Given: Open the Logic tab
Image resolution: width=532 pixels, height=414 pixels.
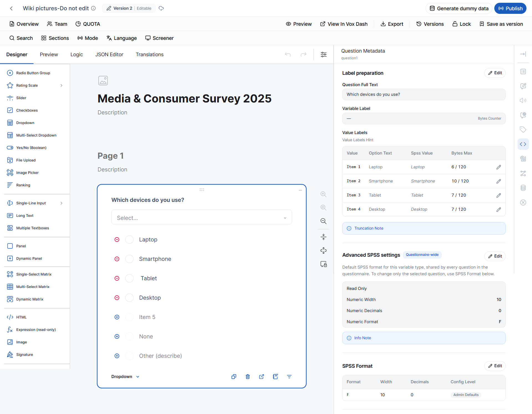Looking at the screenshot, I should [76, 55].
